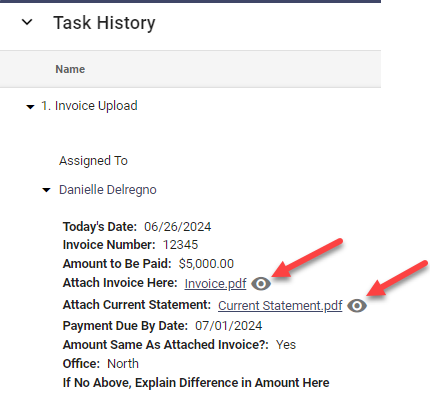Preview Current Statement.pdf with eye icon
The image size is (430, 404).
click(357, 306)
